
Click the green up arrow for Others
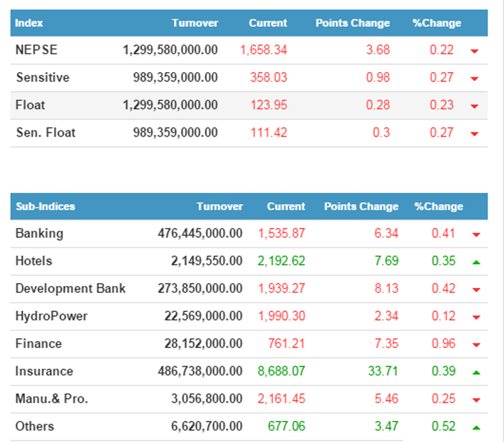pos(475,427)
